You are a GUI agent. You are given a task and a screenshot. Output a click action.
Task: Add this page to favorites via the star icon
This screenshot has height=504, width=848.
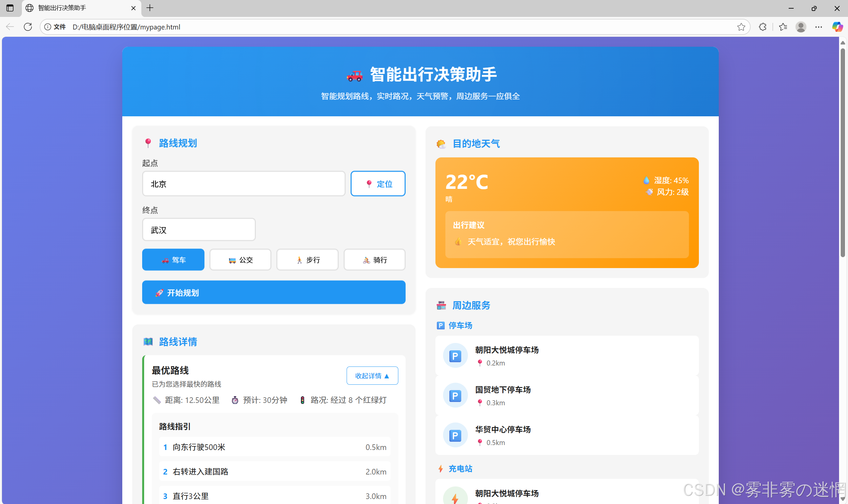pos(741,27)
